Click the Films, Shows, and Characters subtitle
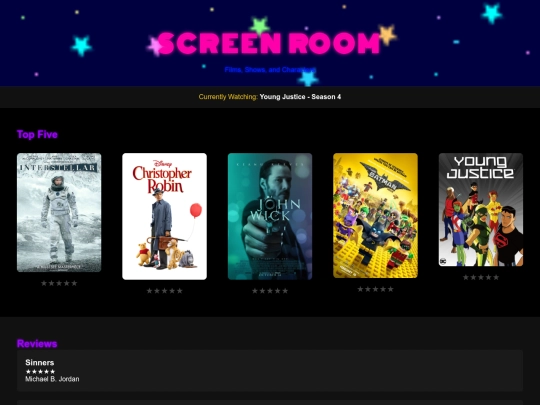 click(x=270, y=70)
